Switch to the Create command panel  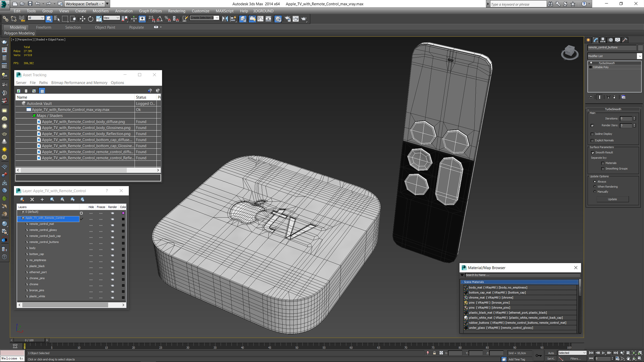[x=588, y=40]
